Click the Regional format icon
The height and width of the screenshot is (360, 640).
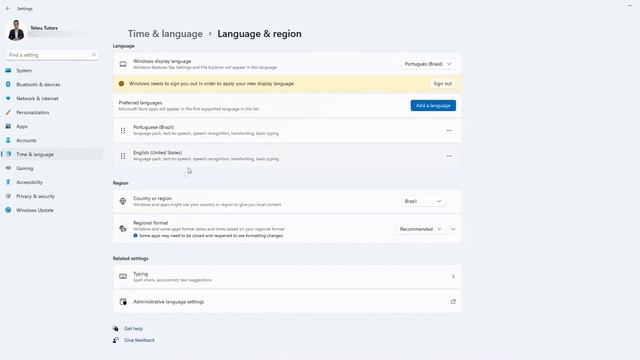point(123,229)
